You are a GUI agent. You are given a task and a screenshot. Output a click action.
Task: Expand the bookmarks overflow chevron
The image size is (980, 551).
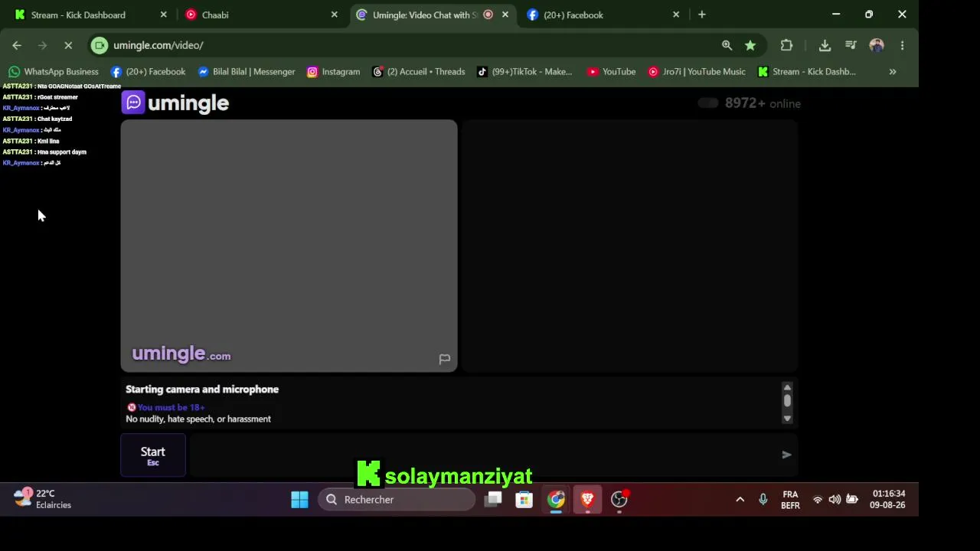pos(893,71)
